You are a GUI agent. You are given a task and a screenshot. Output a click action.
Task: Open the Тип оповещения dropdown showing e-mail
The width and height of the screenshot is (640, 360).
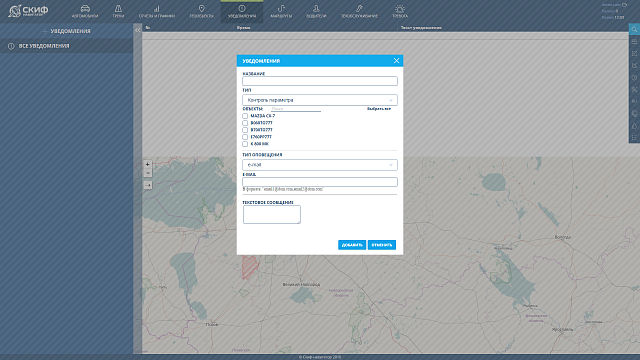coord(320,165)
